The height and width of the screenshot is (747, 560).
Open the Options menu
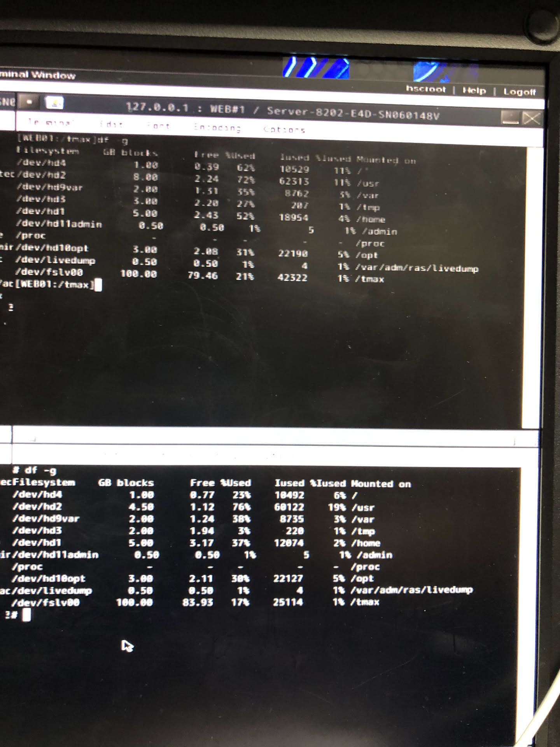click(x=284, y=130)
